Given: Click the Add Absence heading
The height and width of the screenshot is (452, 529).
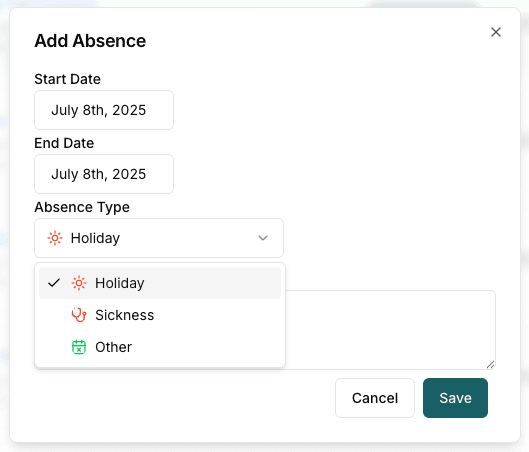Looking at the screenshot, I should coord(90,41).
